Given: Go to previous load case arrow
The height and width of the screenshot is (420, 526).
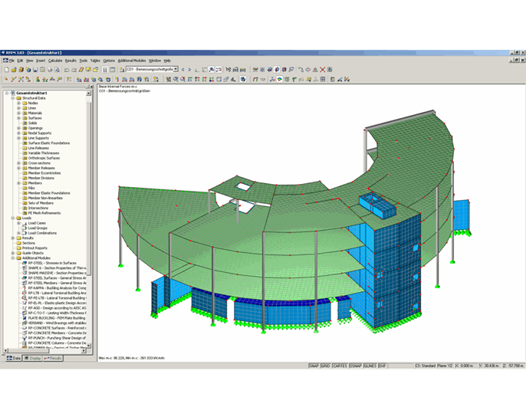Looking at the screenshot, I should coord(182,70).
